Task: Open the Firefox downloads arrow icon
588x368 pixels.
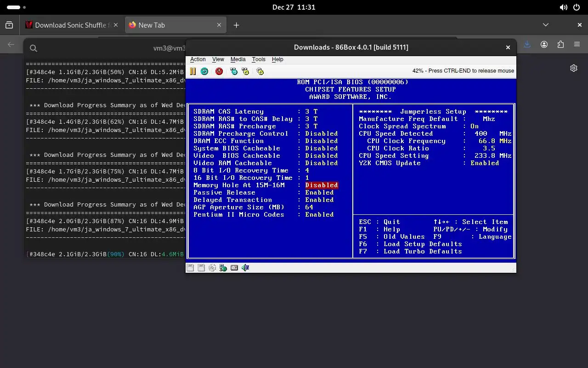Action: click(x=527, y=45)
